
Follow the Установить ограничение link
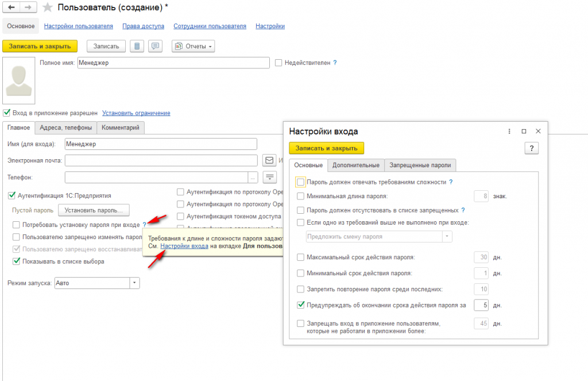pos(136,113)
